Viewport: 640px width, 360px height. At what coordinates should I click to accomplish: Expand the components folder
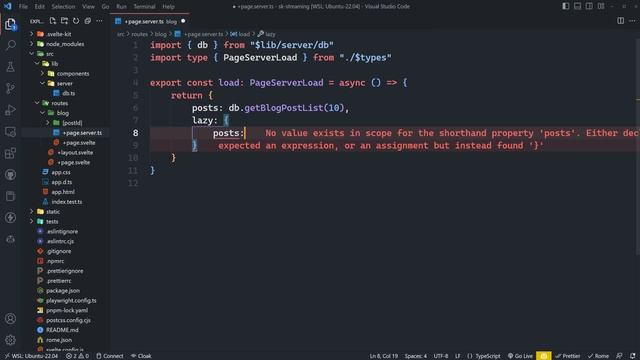click(x=42, y=73)
